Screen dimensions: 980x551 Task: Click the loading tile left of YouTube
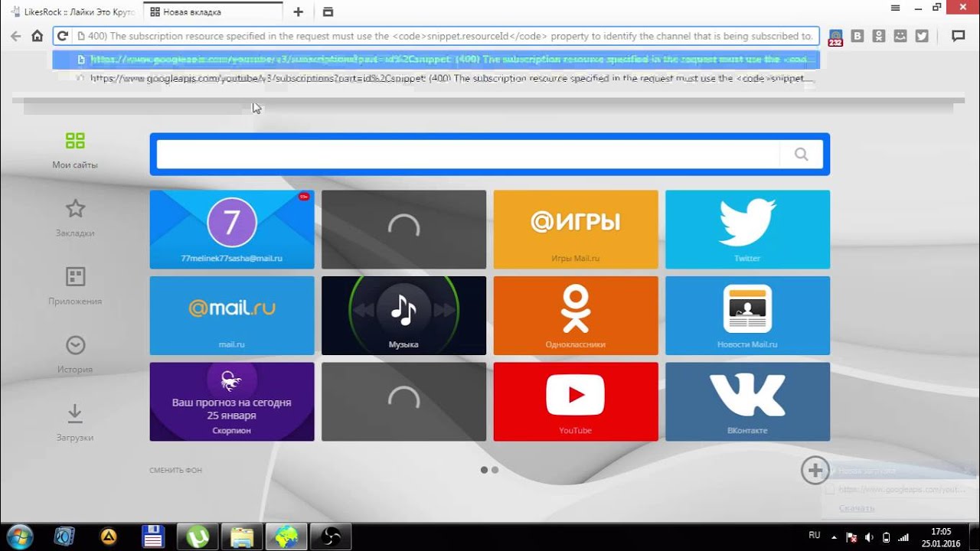[403, 402]
